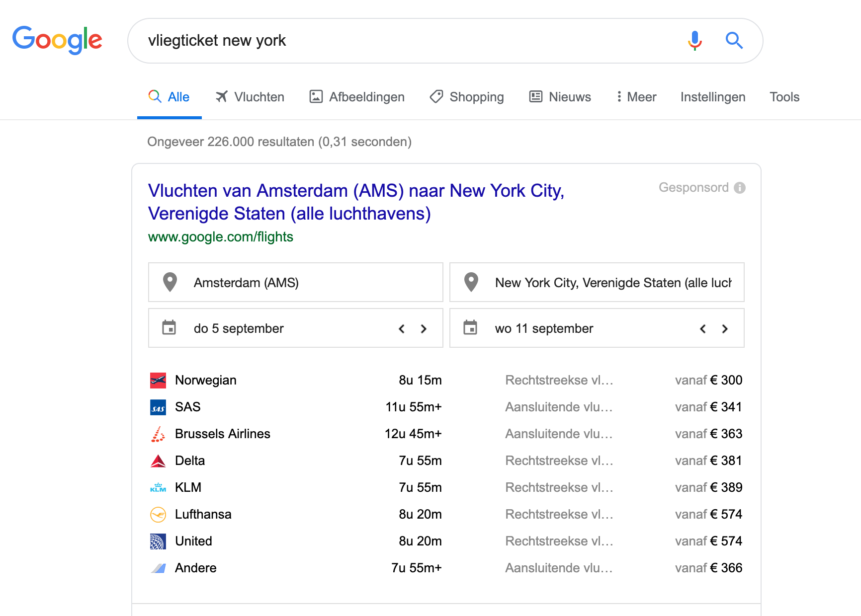Switch to the Afbeeldingen tab
Screen dimensions: 861x616
(x=357, y=97)
